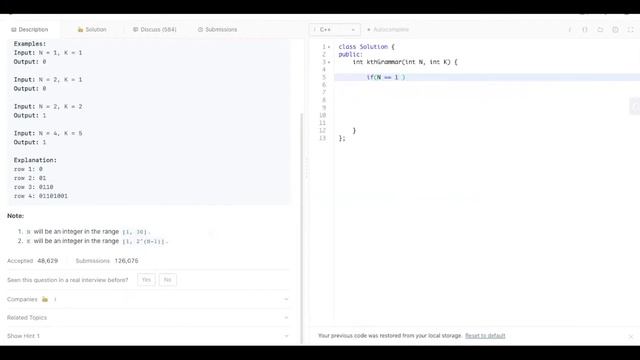
Task: Click 'row 3: 0110' explanation text
Action: [x=33, y=187]
